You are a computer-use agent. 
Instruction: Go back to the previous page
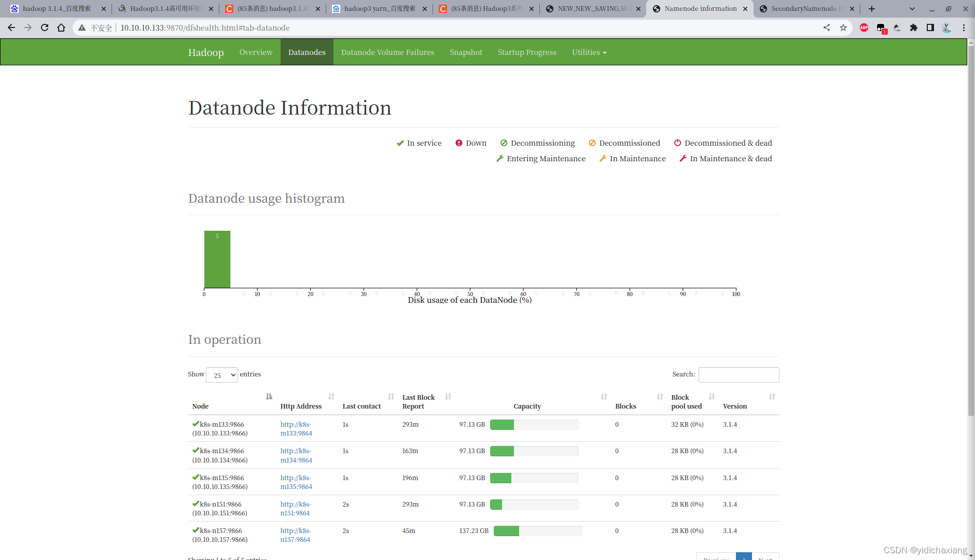pos(11,27)
